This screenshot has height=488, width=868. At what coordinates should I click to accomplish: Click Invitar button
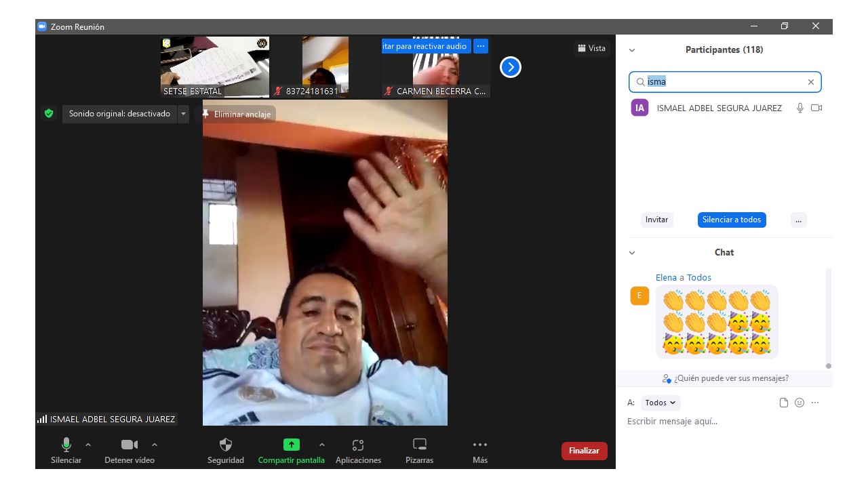pos(656,220)
